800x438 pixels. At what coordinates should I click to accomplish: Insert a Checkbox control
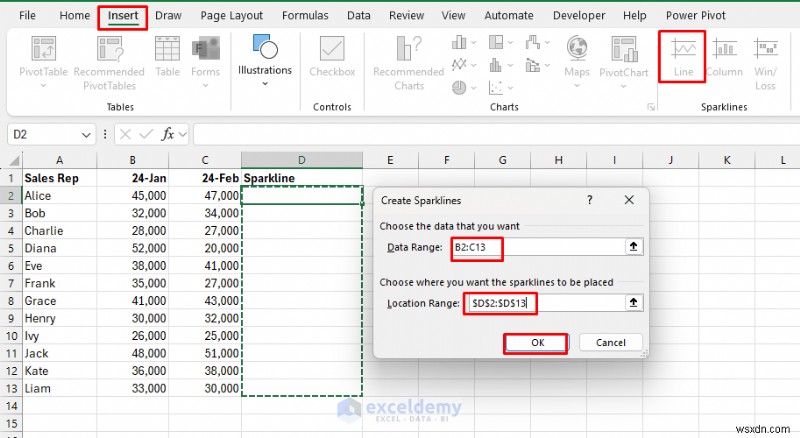tap(332, 57)
